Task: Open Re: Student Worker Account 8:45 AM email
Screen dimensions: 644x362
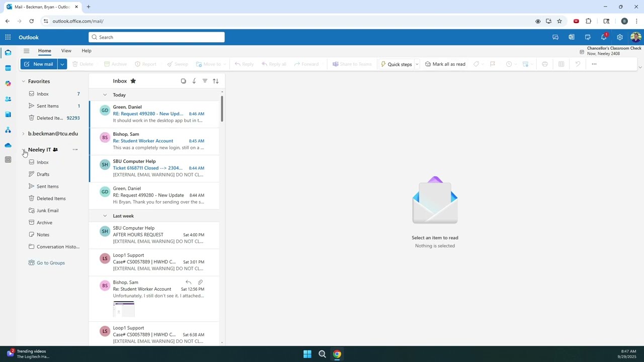Action: click(154, 141)
